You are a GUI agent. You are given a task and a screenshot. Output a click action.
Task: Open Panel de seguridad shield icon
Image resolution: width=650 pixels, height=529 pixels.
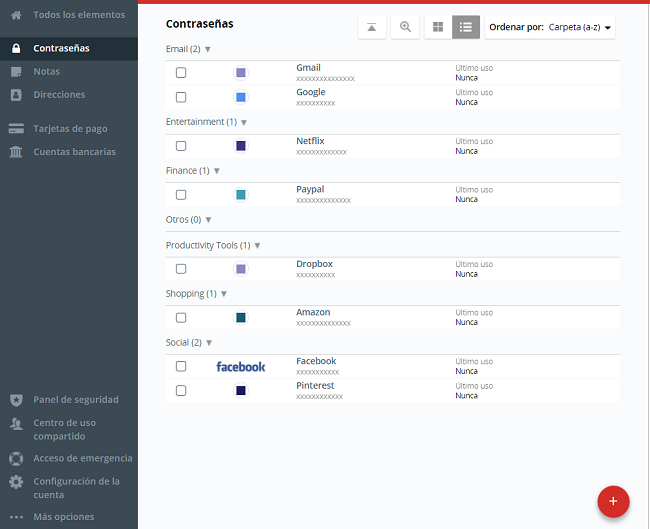[16, 399]
